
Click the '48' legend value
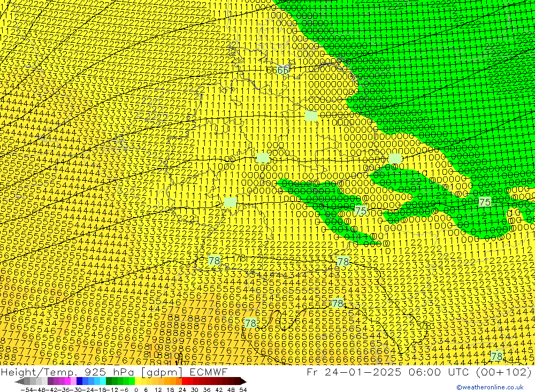click(231, 390)
